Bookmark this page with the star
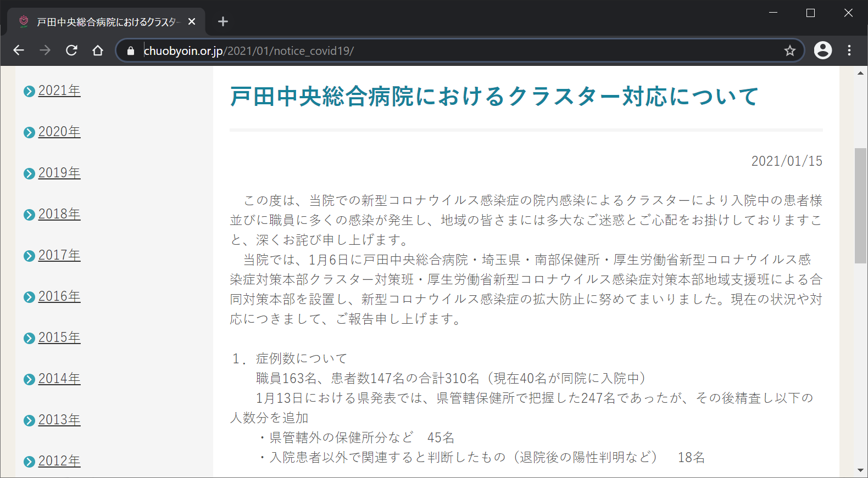Image resolution: width=868 pixels, height=478 pixels. tap(790, 51)
